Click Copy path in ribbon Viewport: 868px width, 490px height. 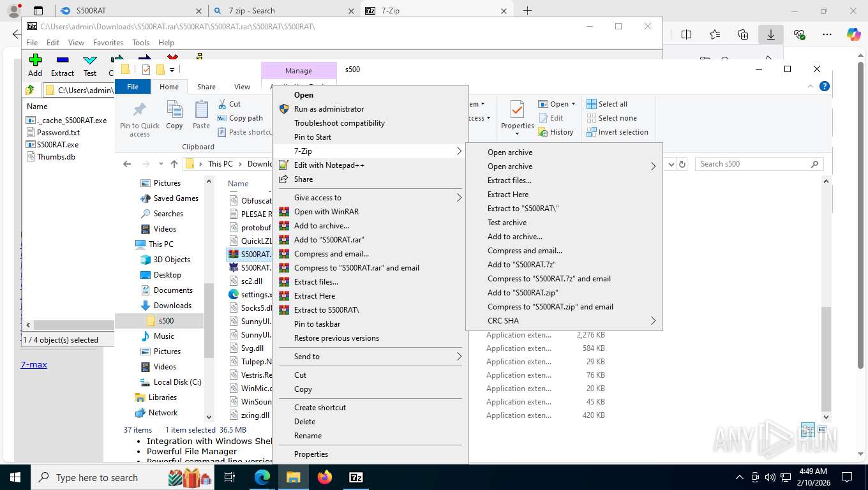point(240,118)
